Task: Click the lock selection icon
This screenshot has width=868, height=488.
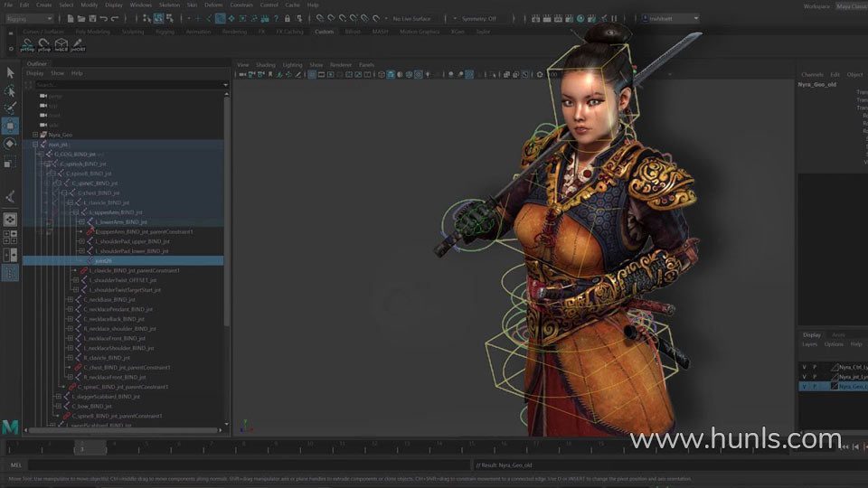Action: [287, 19]
